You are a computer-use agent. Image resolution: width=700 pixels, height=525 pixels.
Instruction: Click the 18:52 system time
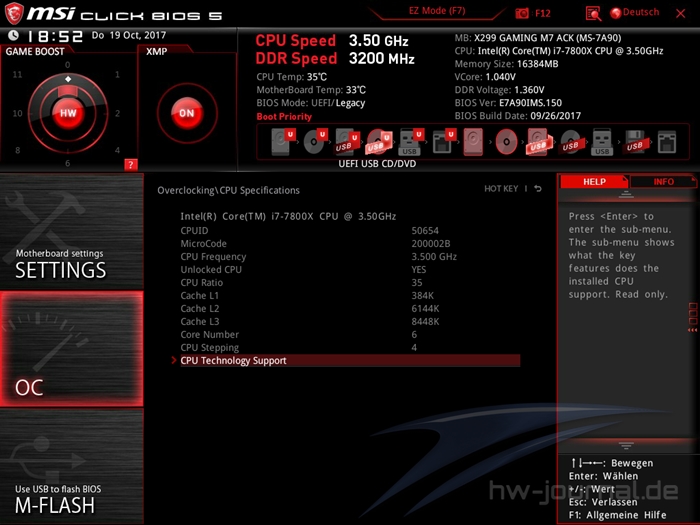pos(55,36)
